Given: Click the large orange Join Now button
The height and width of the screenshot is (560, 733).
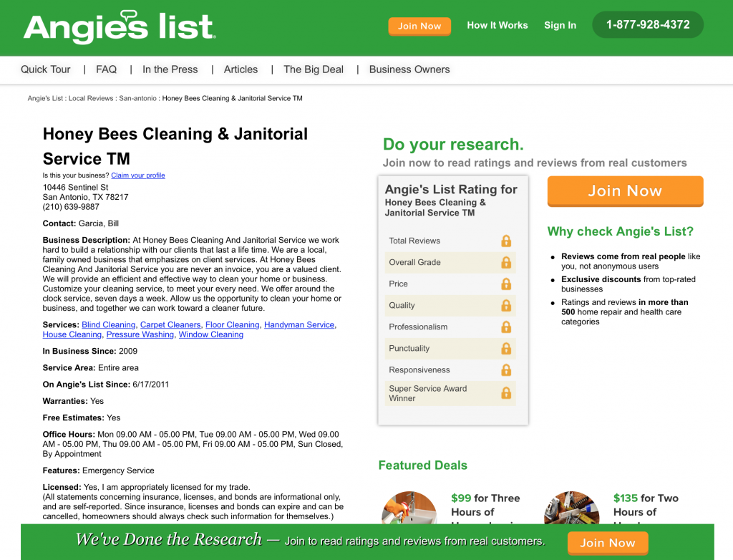Looking at the screenshot, I should [x=625, y=191].
